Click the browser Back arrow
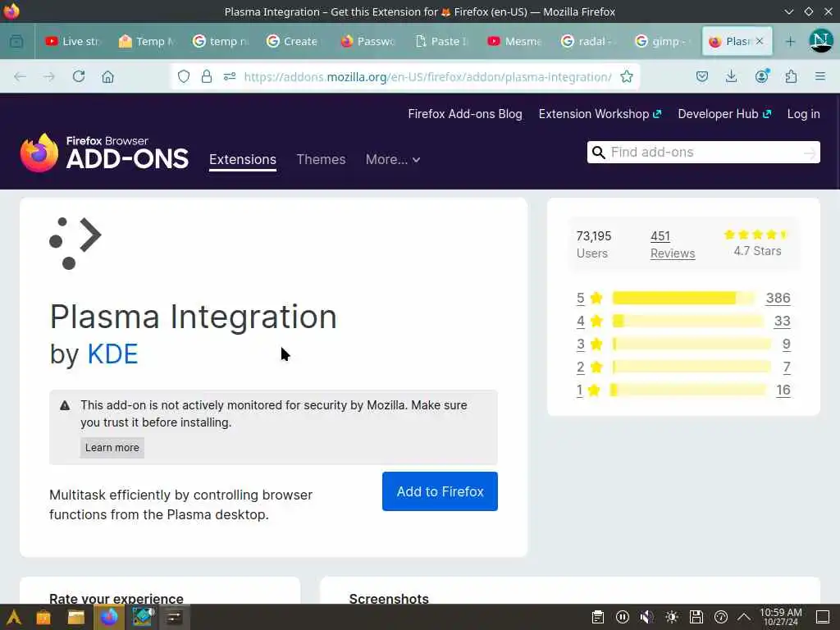The width and height of the screenshot is (840, 630). pos(20,76)
